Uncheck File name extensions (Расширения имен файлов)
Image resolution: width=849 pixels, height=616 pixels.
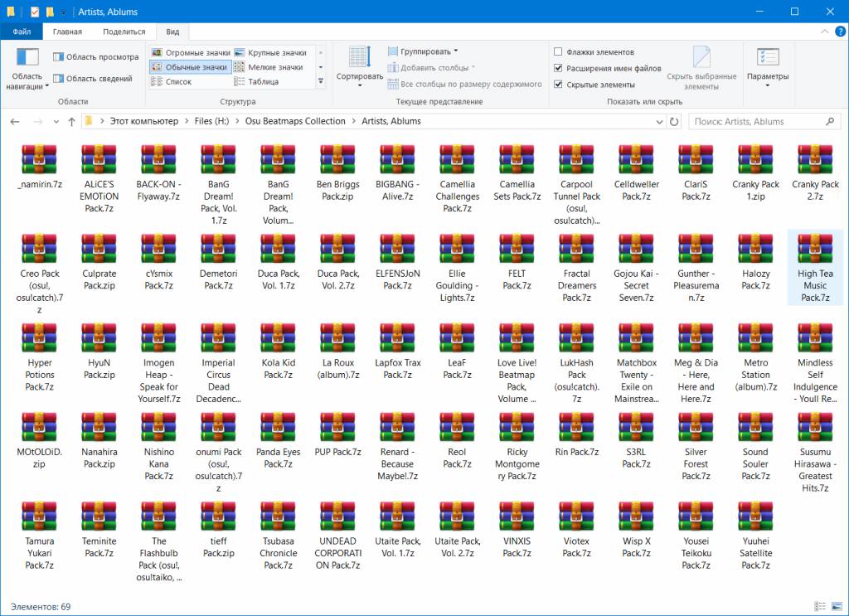(558, 68)
